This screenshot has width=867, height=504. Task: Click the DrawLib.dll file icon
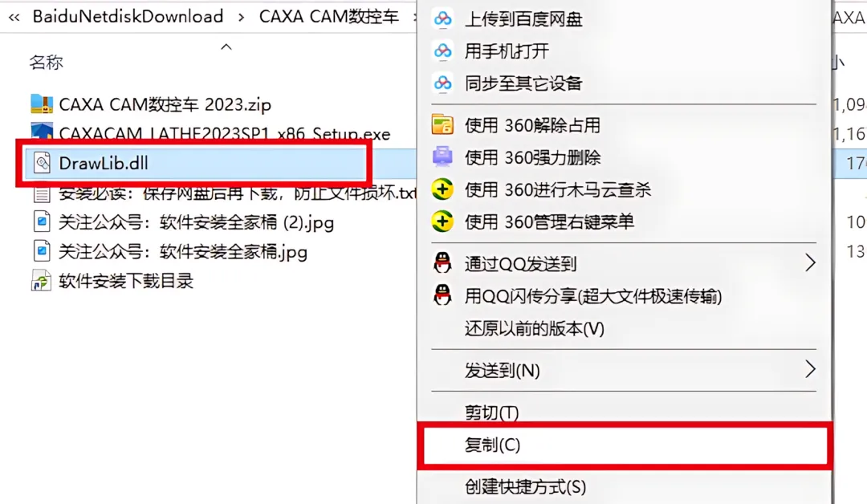tap(42, 163)
